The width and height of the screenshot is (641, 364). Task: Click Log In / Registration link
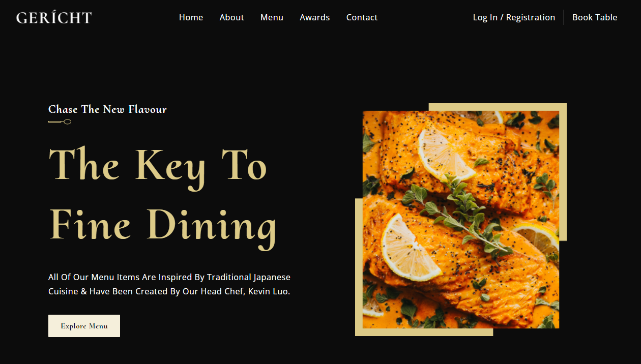pos(514,17)
